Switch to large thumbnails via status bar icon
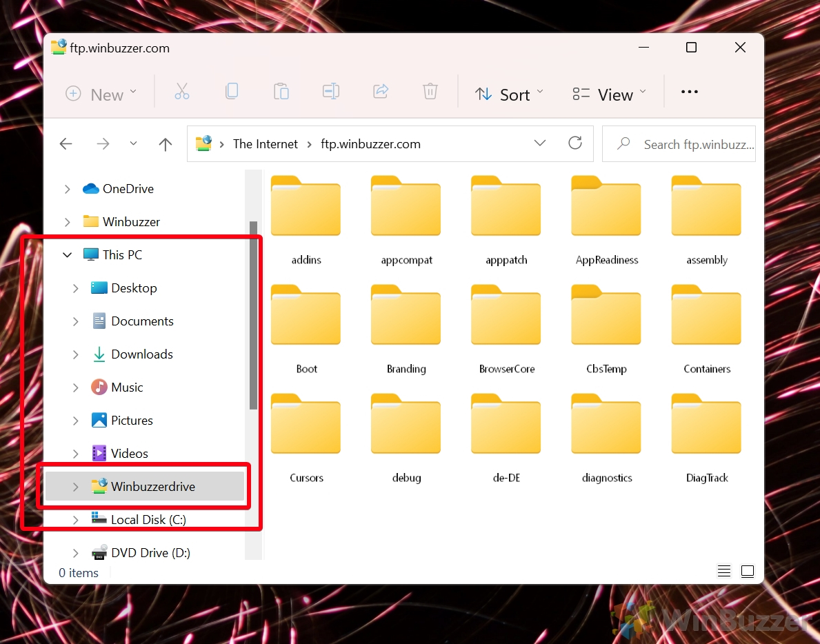820x644 pixels. [748, 571]
